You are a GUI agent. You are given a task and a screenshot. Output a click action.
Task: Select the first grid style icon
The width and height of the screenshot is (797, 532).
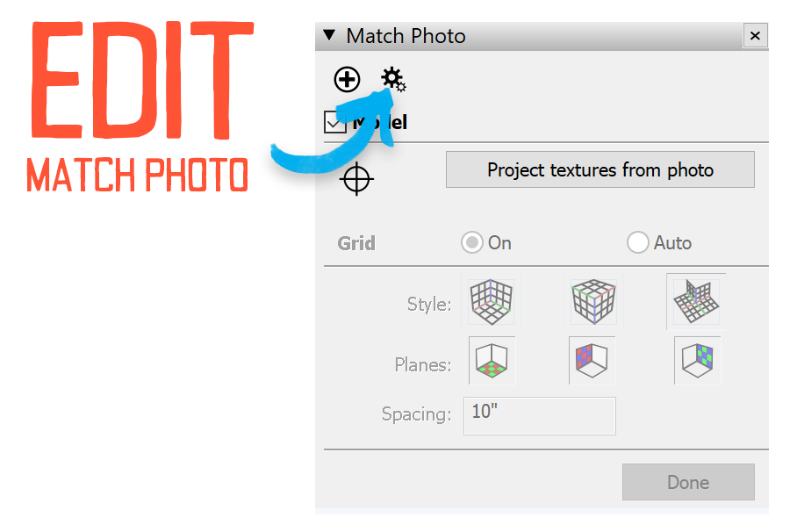pos(490,303)
